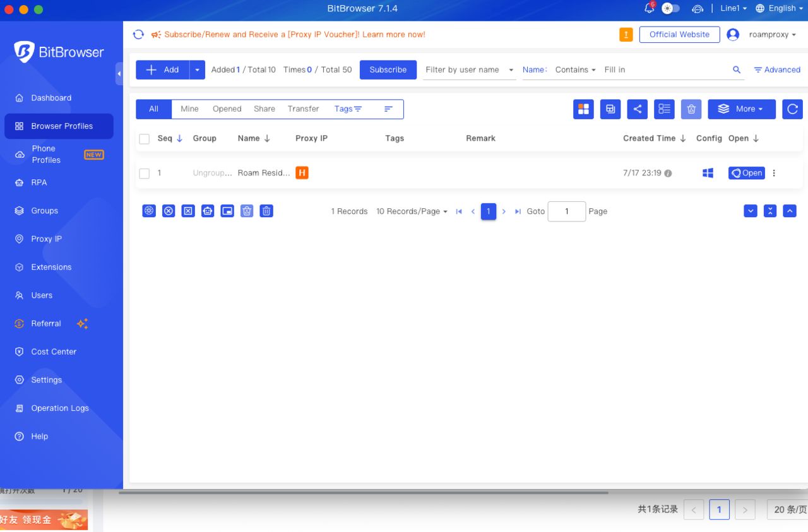Click the refresh list button
The width and height of the screenshot is (808, 532).
click(792, 109)
